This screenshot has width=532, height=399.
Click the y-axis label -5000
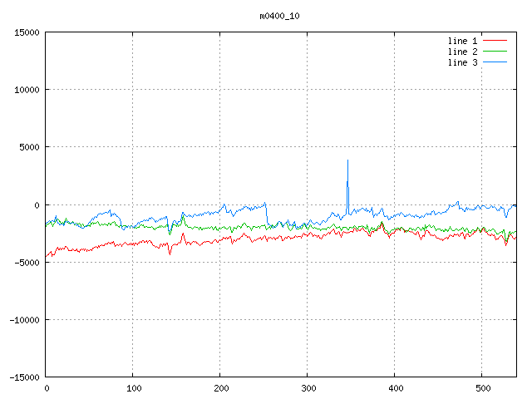pyautogui.click(x=27, y=263)
